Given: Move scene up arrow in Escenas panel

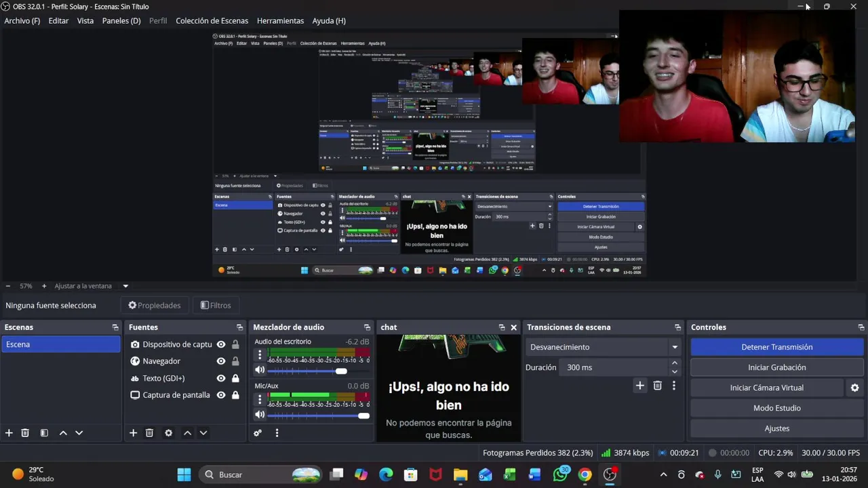Looking at the screenshot, I should coord(63,433).
